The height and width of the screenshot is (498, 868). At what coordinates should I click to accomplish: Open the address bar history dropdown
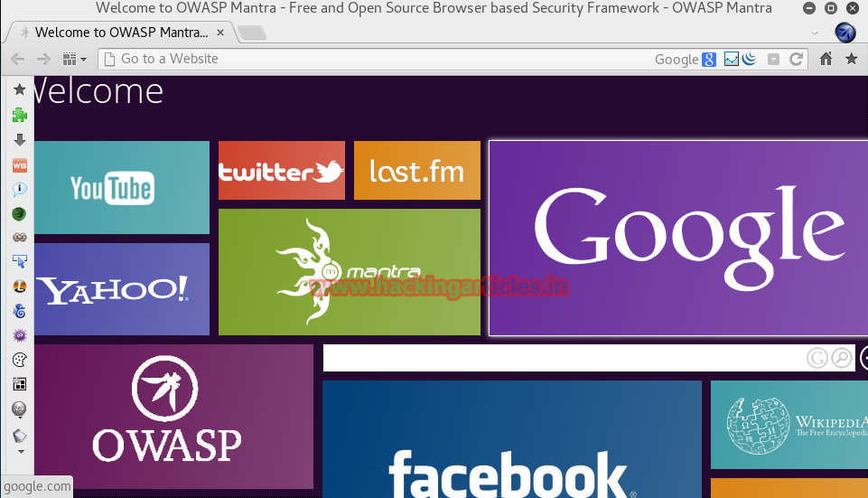(773, 60)
